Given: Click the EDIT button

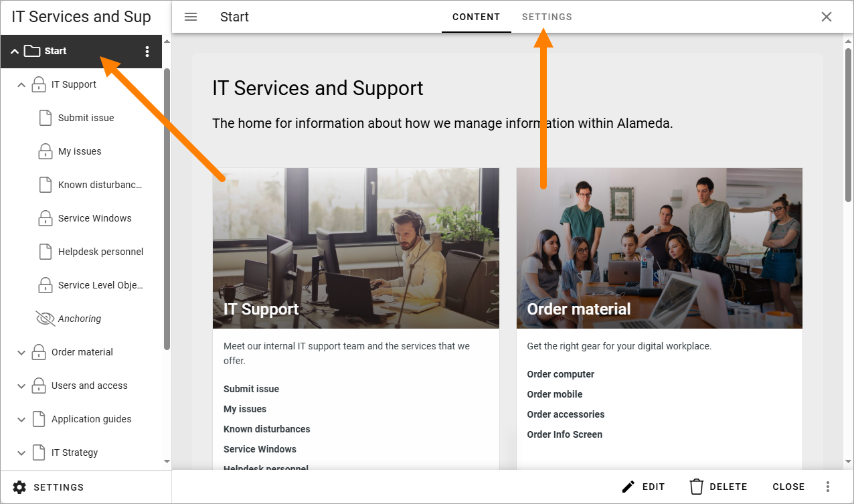Looking at the screenshot, I should (643, 487).
